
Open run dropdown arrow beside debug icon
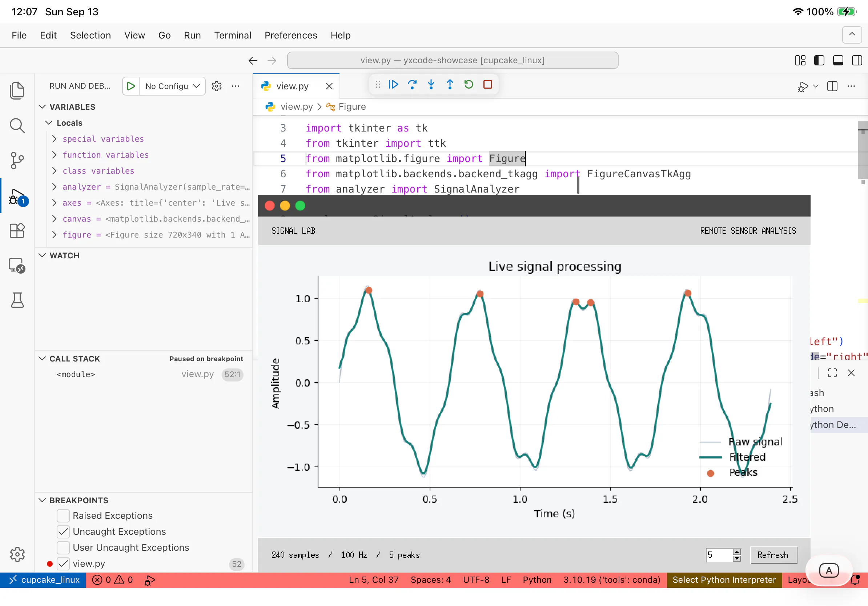click(x=815, y=86)
